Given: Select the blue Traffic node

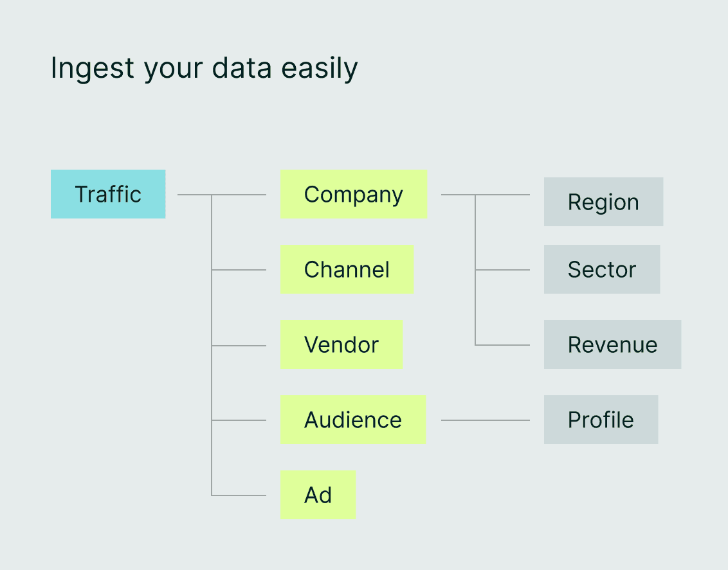Looking at the screenshot, I should click(x=108, y=194).
